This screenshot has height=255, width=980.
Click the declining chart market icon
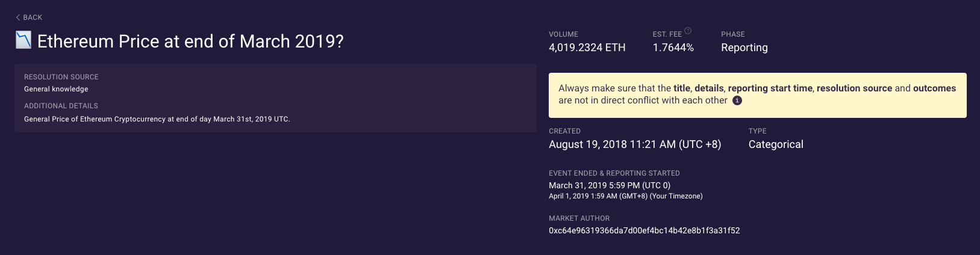[23, 40]
